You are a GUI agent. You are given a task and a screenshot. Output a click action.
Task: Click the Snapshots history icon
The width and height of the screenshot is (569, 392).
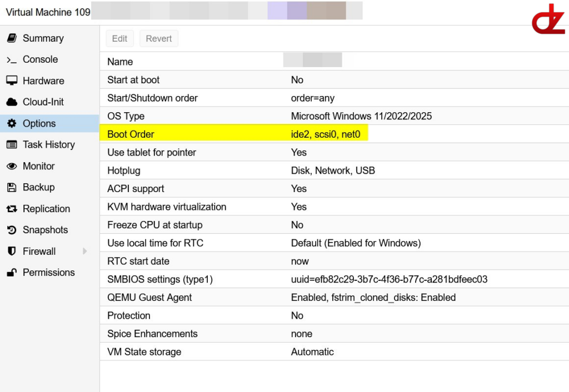(x=12, y=230)
